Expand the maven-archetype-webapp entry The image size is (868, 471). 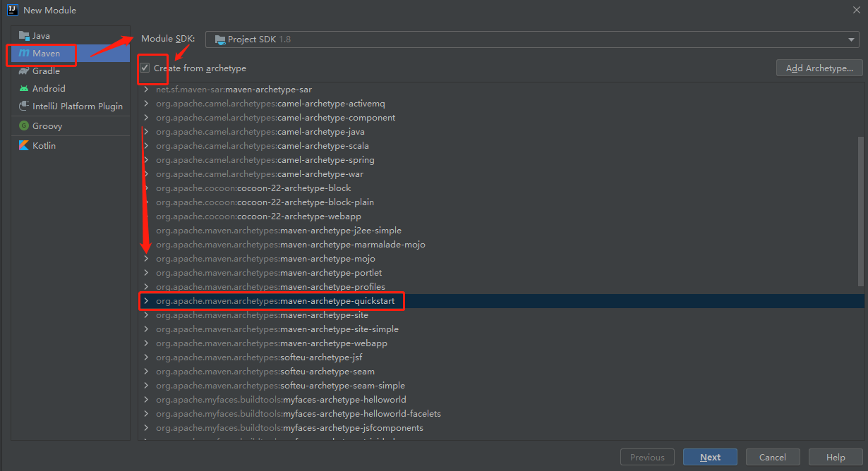[x=146, y=343]
